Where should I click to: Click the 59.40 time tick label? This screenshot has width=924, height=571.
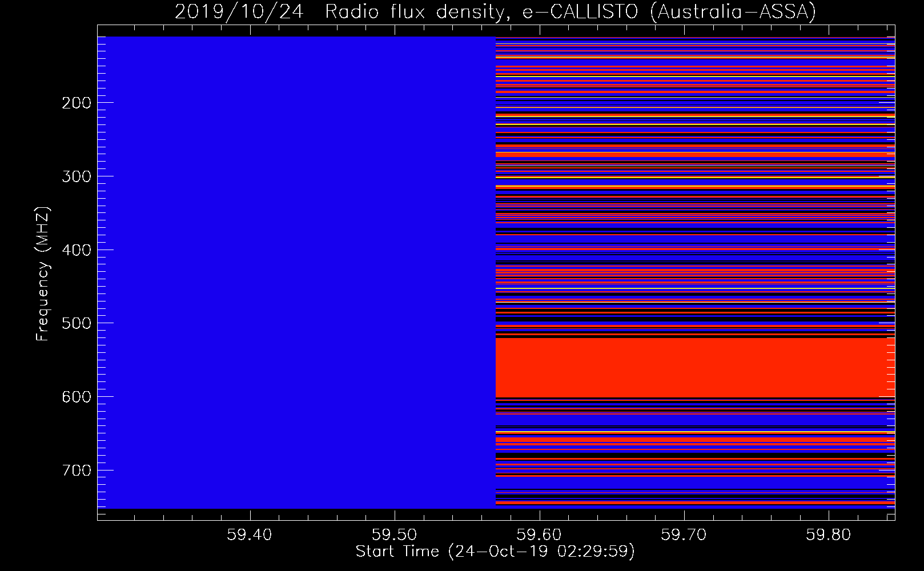tap(250, 535)
